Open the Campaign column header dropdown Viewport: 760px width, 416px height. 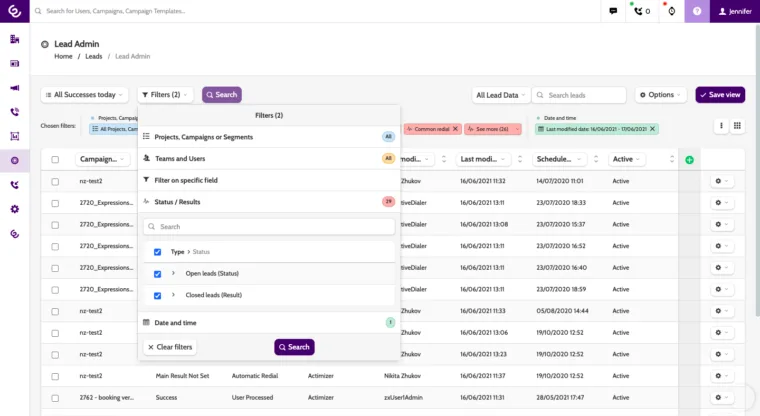tap(102, 159)
